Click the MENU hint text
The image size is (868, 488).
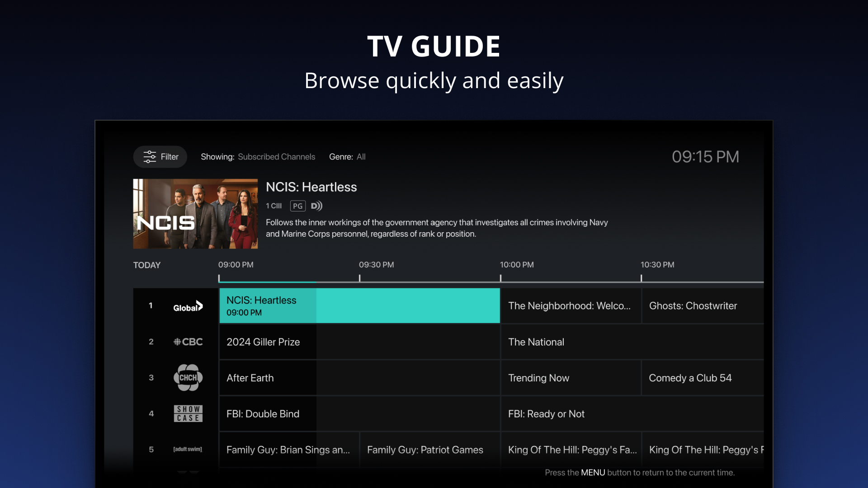click(x=593, y=473)
